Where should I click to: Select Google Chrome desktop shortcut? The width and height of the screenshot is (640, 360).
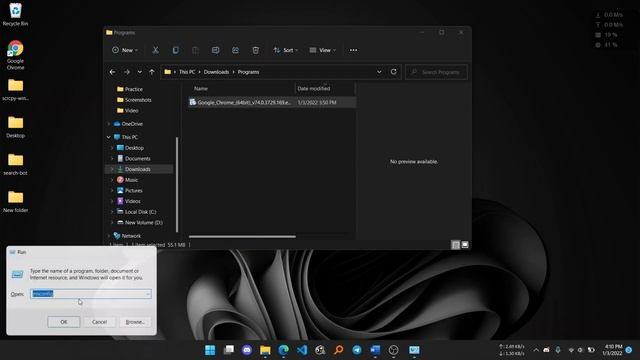coord(16,55)
